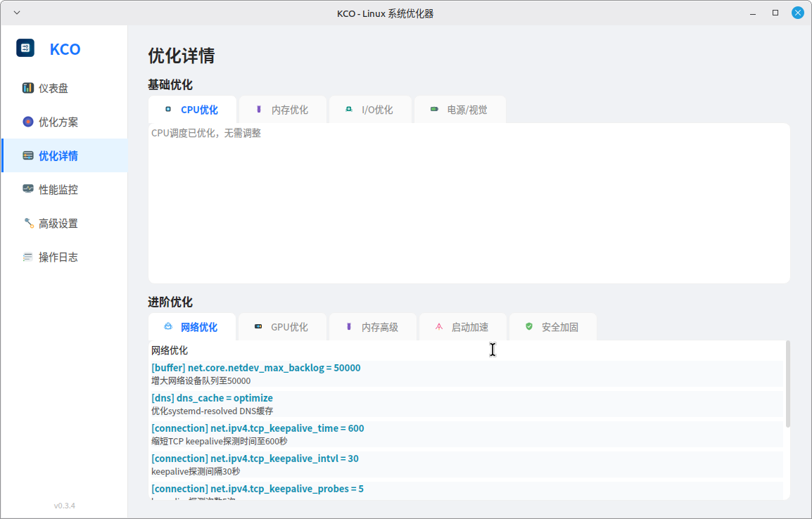812x519 pixels.
Task: Select the 安全加固 tab
Action: [553, 327]
